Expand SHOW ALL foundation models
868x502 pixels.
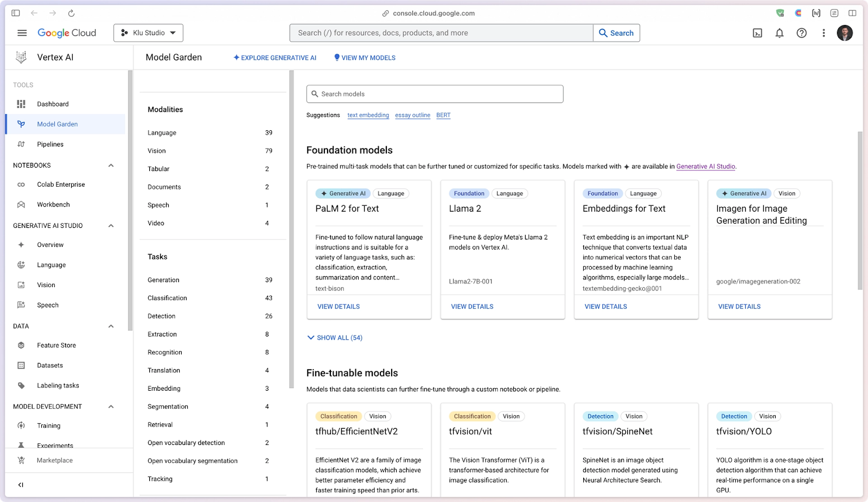pyautogui.click(x=334, y=337)
